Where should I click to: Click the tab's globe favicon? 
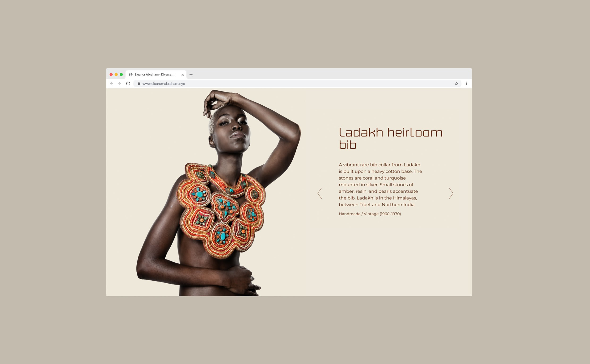pyautogui.click(x=131, y=75)
